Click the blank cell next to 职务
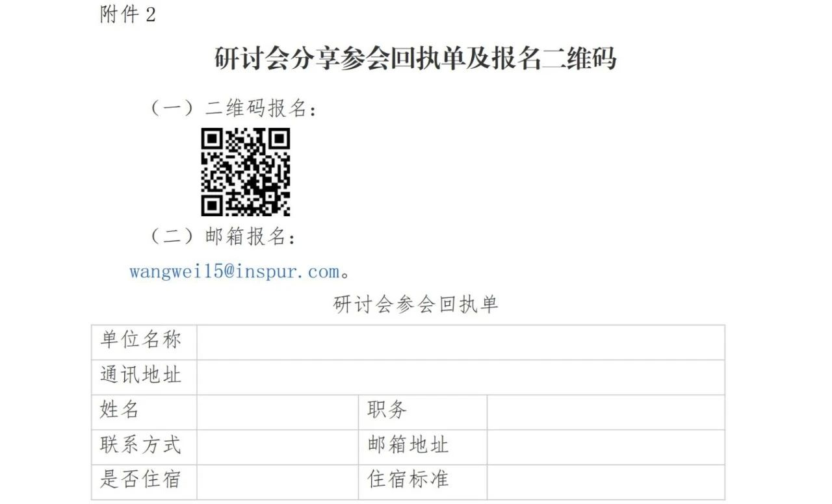Screen dimensions: 832x504 tap(606, 412)
